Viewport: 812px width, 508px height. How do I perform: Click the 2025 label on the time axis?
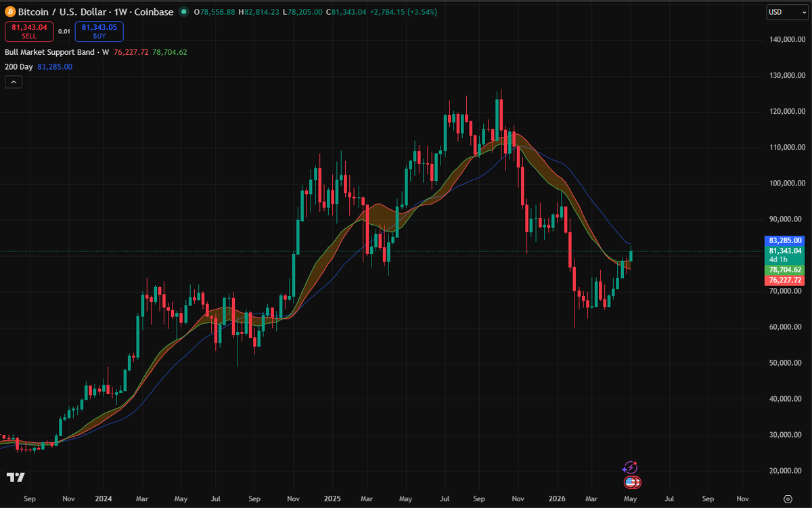pos(332,499)
